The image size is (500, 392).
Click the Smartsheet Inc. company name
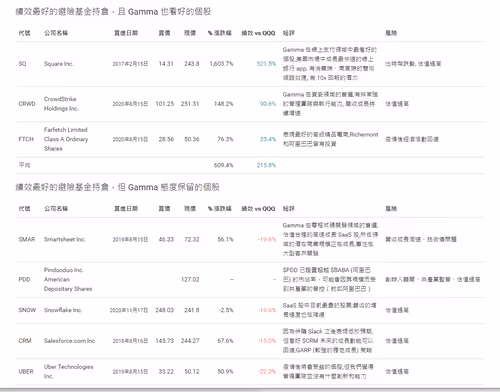tap(65, 239)
